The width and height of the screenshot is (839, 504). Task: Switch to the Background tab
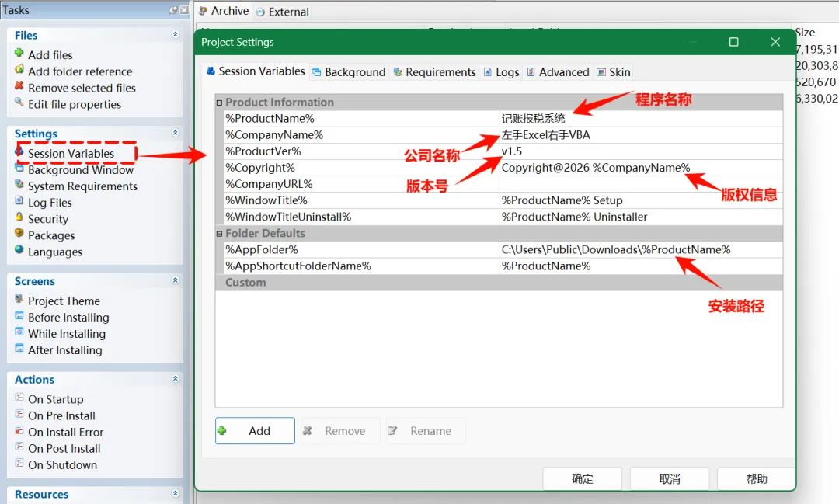pyautogui.click(x=349, y=71)
